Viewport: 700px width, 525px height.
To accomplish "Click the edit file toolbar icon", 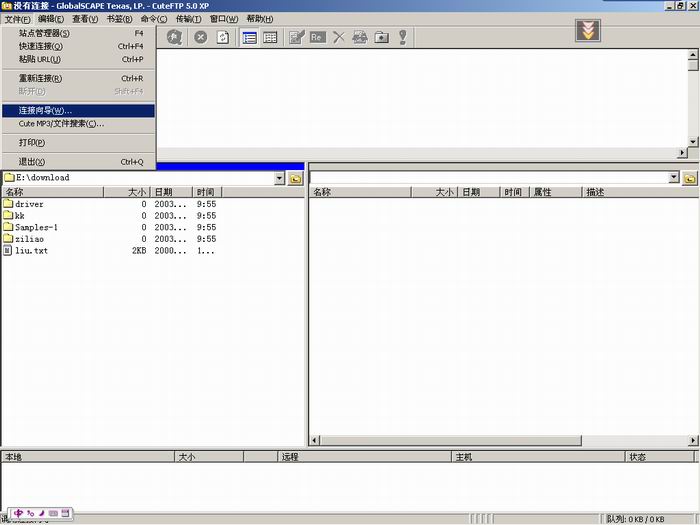I will (x=296, y=38).
